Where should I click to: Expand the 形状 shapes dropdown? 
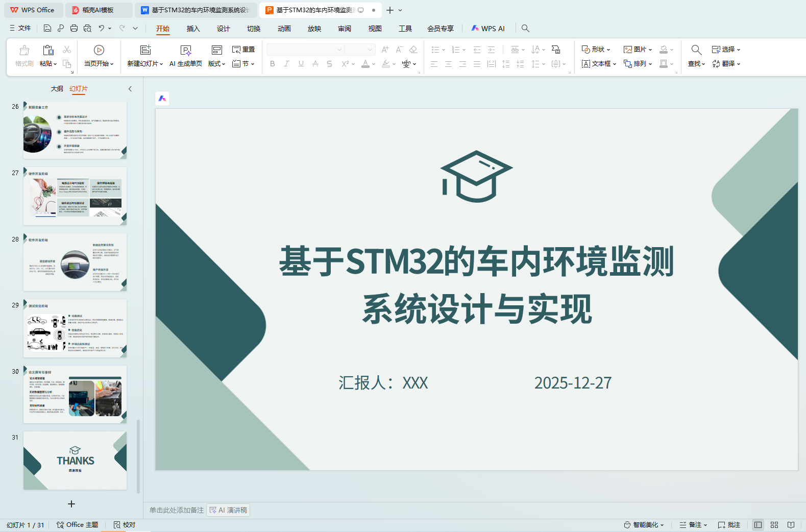tap(596, 50)
